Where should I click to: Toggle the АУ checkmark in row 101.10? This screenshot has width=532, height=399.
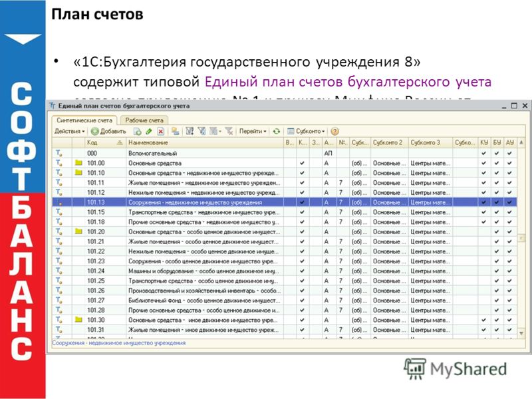509,173
